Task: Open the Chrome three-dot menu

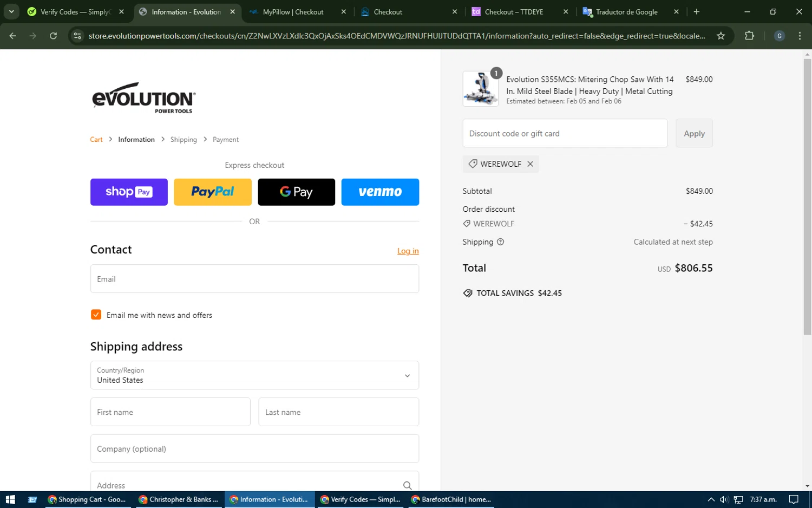Action: (x=800, y=36)
